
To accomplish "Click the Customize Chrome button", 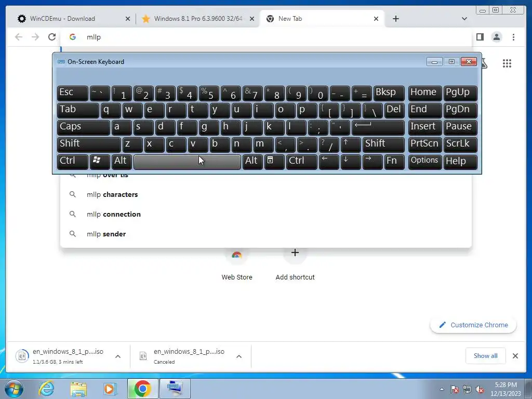I will pos(473,325).
